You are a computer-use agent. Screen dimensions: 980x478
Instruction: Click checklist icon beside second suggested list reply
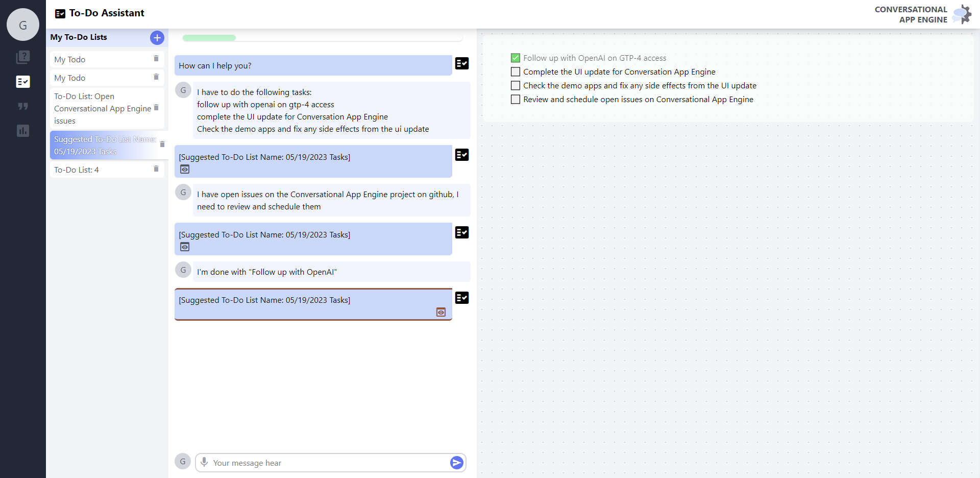(x=462, y=232)
